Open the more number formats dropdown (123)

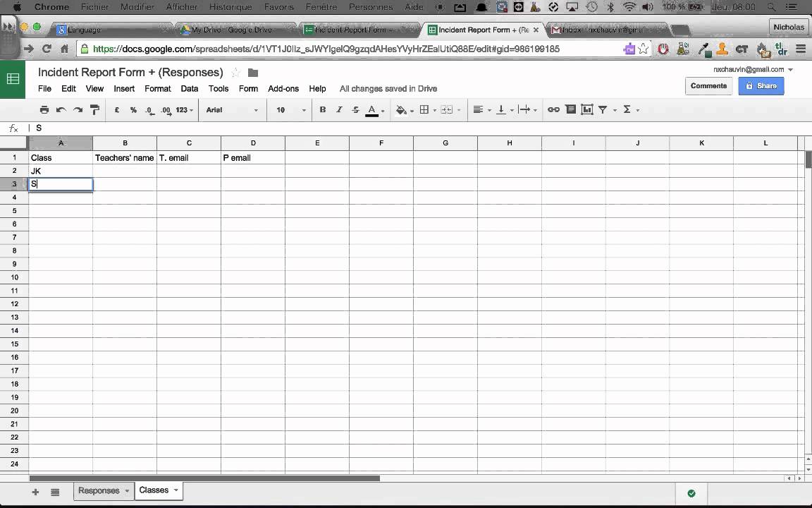pyautogui.click(x=185, y=110)
